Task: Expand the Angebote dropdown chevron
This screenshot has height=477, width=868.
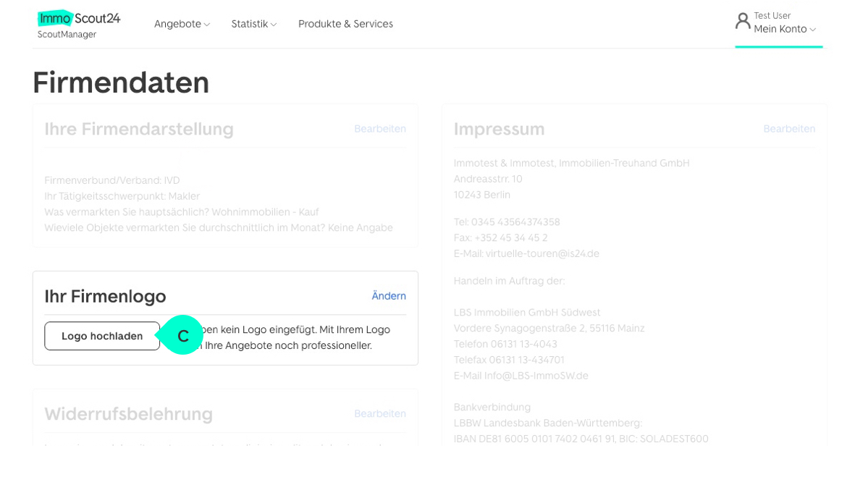Action: click(x=207, y=25)
